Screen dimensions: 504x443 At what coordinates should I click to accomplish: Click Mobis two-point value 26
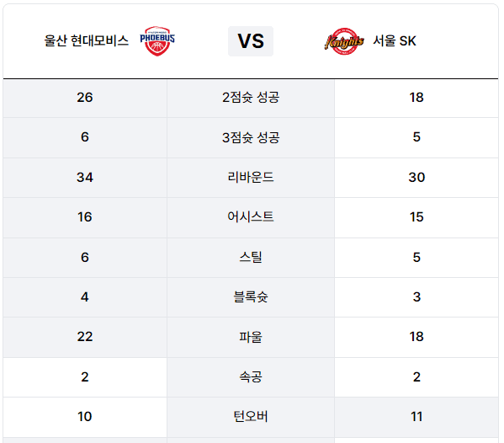[x=85, y=98]
